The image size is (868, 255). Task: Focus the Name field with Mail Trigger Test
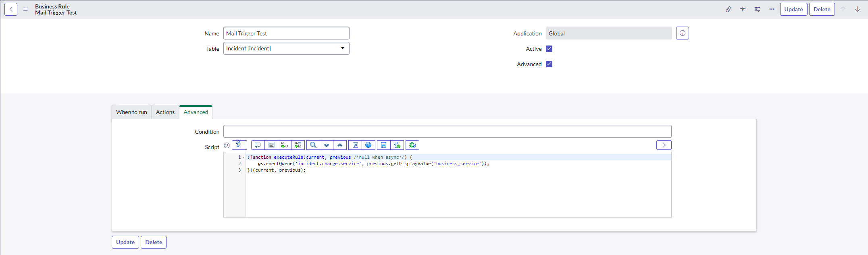[x=286, y=33]
